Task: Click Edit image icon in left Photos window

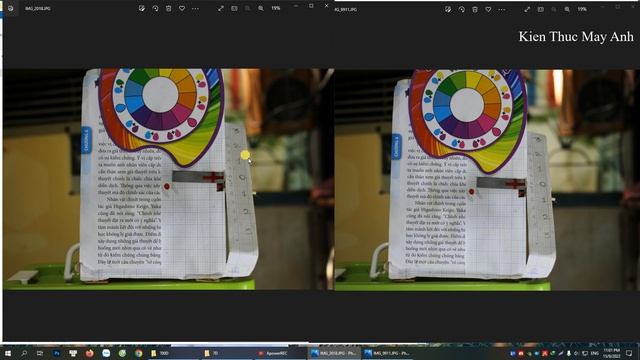Action: pos(142,8)
